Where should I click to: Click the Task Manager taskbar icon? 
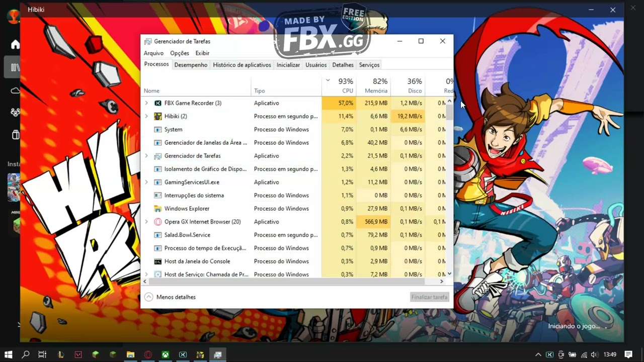click(217, 354)
